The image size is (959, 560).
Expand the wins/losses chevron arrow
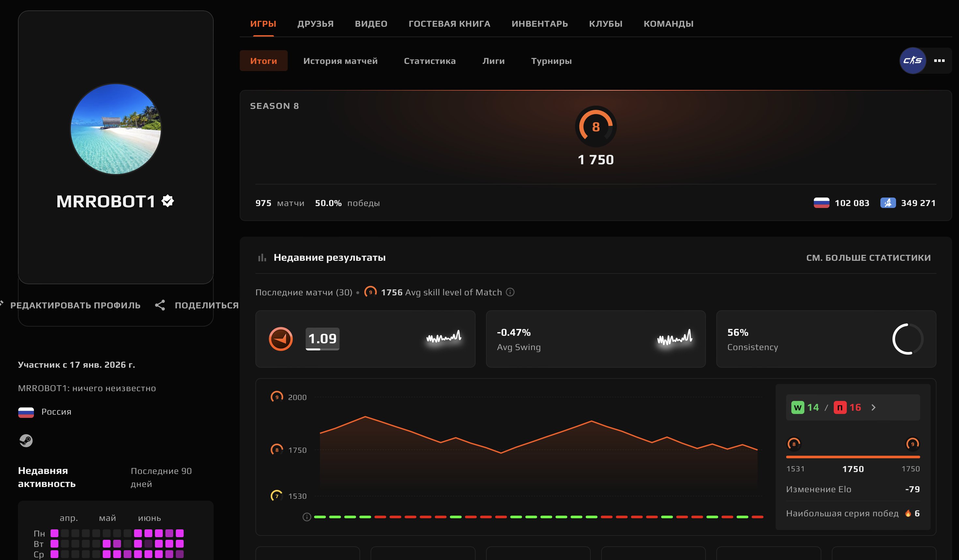pos(874,407)
